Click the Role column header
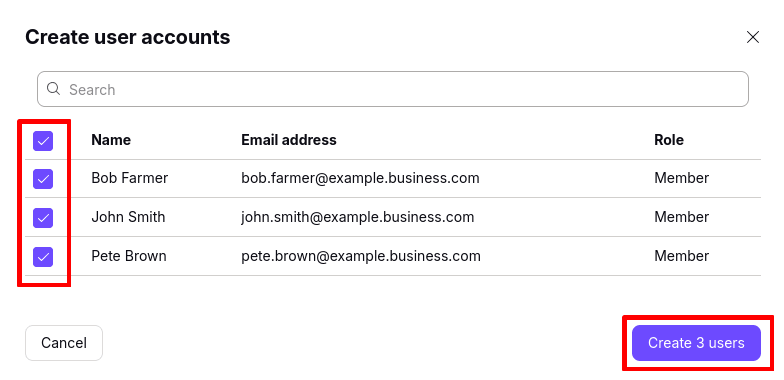 [x=669, y=140]
